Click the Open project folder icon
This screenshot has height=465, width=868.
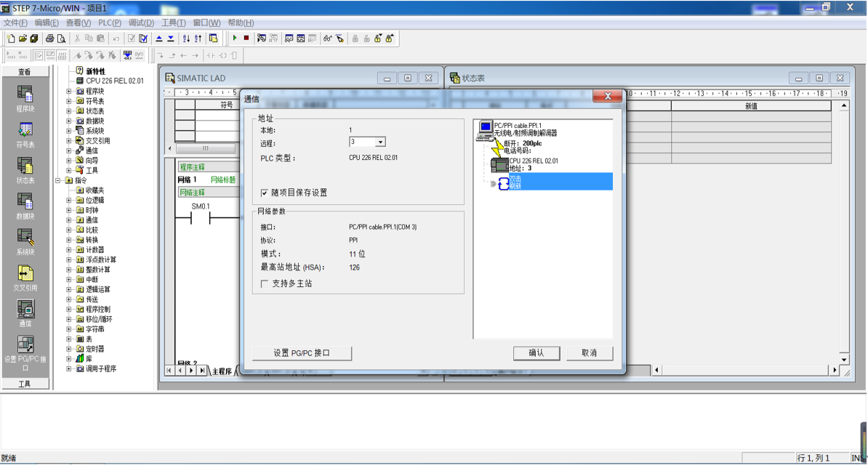(23, 39)
